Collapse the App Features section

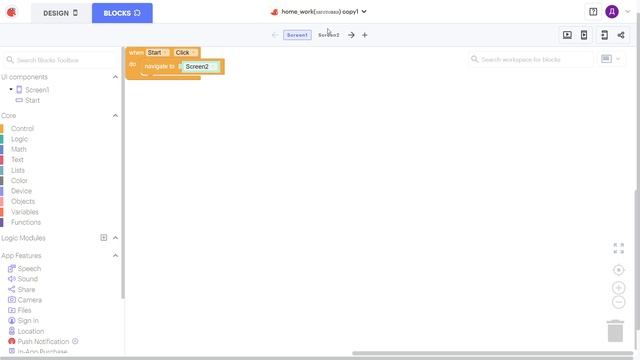click(115, 256)
